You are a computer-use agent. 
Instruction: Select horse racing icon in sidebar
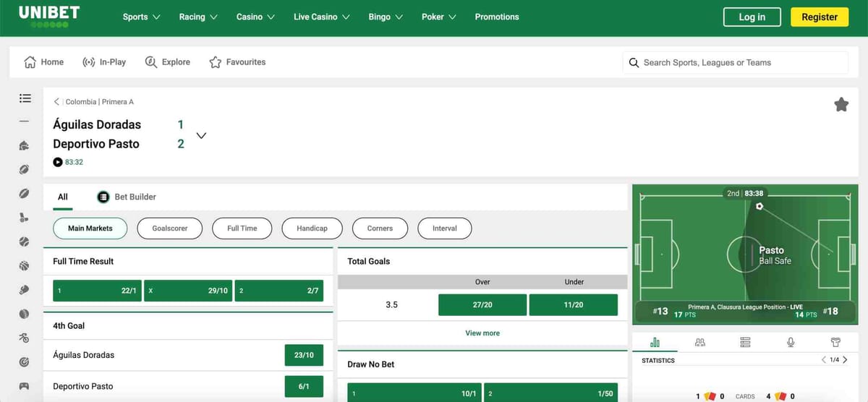25,146
